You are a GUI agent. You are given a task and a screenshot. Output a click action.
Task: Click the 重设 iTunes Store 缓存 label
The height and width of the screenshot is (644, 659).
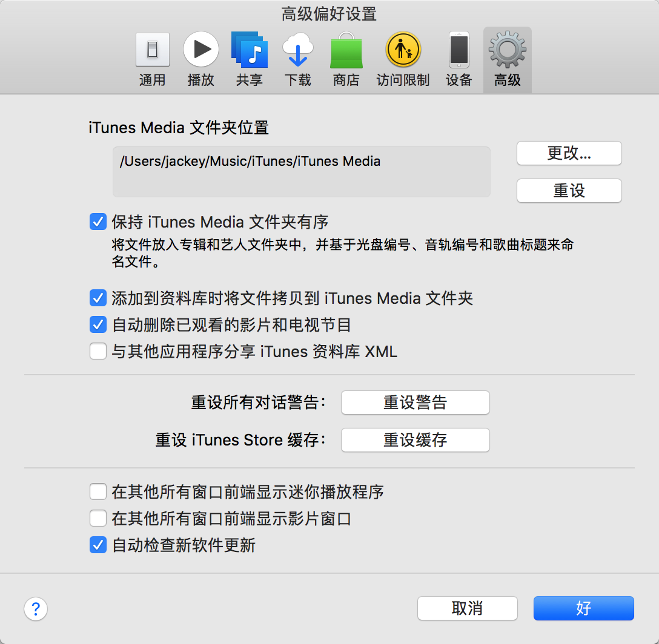pos(240,440)
